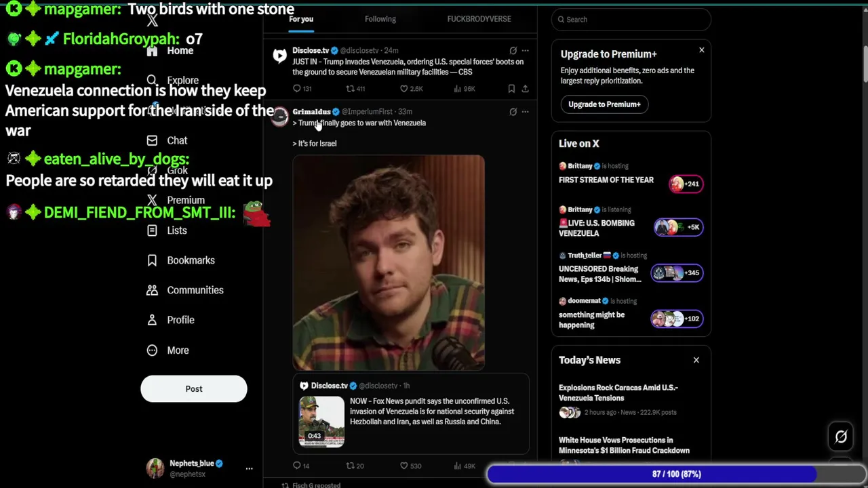Open White House Vows Prosecutions news story

624,445
